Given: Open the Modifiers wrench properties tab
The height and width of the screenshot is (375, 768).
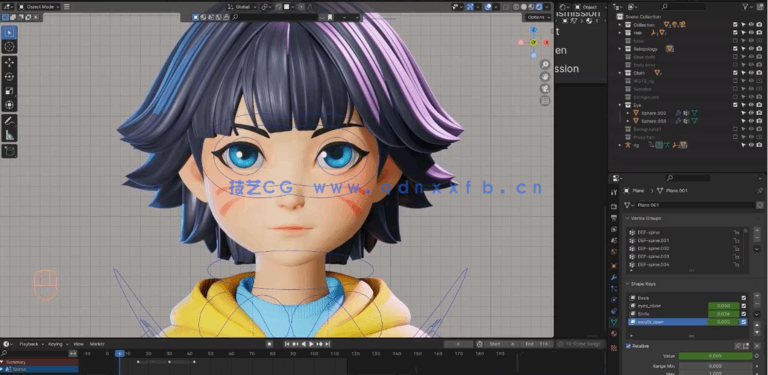Looking at the screenshot, I should click(614, 278).
